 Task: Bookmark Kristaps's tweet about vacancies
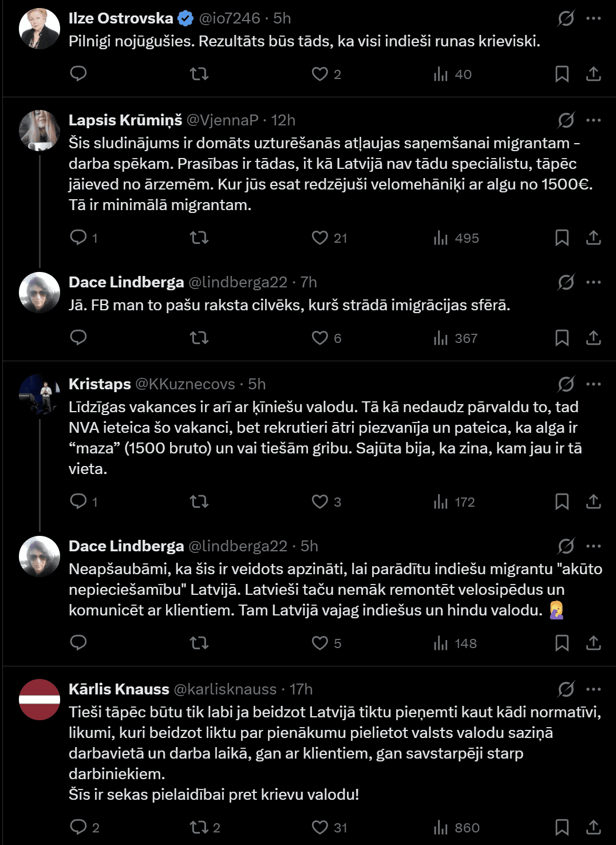[x=562, y=502]
